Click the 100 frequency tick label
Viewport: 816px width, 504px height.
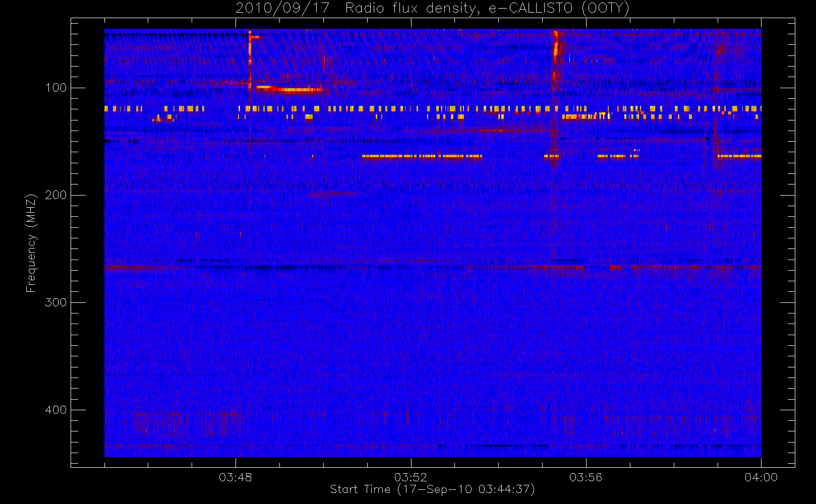tap(56, 88)
